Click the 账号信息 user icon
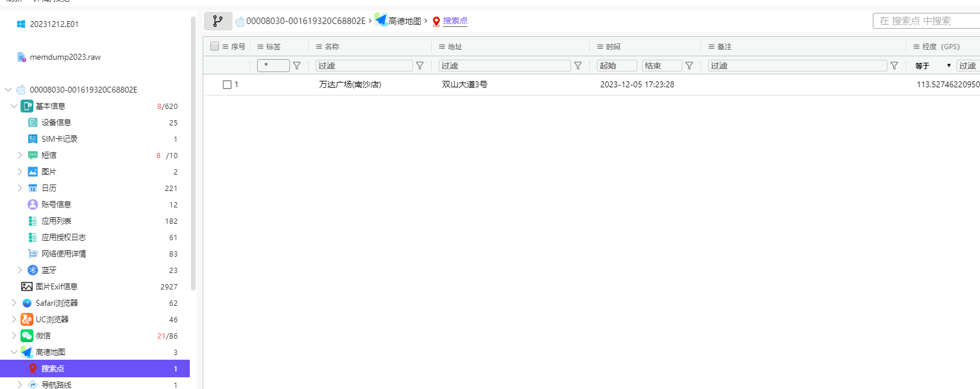Image resolution: width=980 pixels, height=389 pixels. 33,204
